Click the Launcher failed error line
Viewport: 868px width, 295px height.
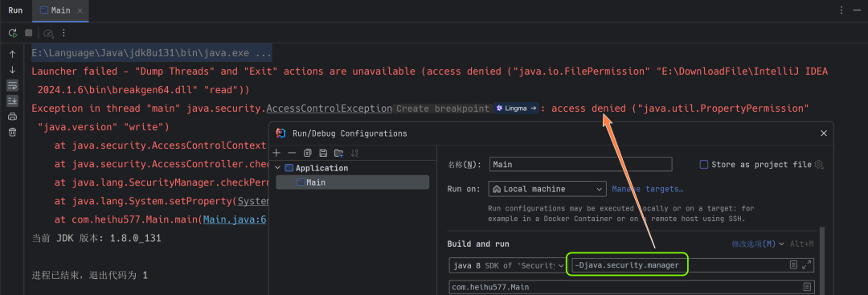point(429,80)
